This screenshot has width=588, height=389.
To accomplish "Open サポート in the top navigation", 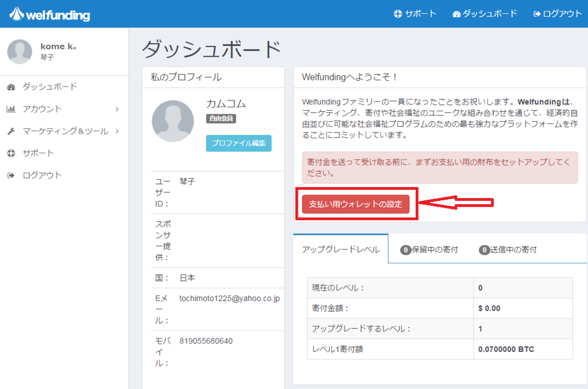I will [x=415, y=14].
